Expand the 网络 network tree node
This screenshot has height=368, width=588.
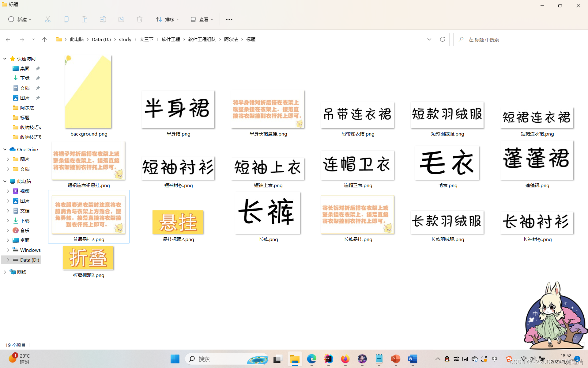coord(5,272)
